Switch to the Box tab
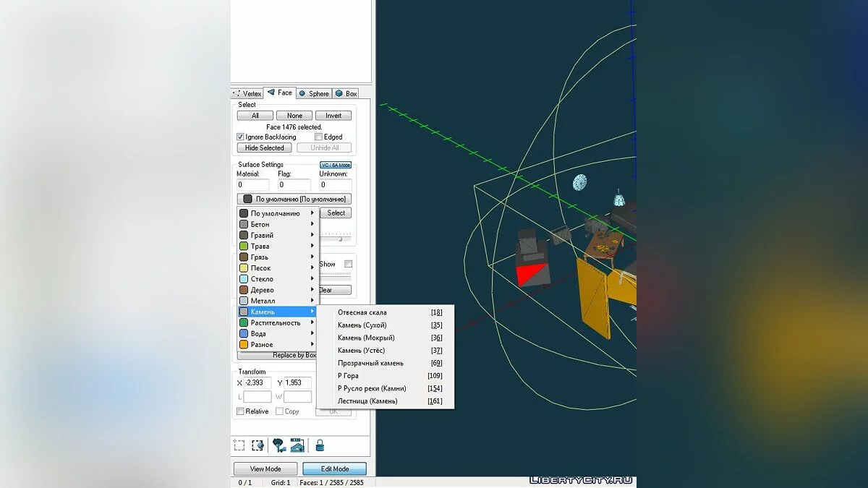868x488 pixels. (x=346, y=93)
